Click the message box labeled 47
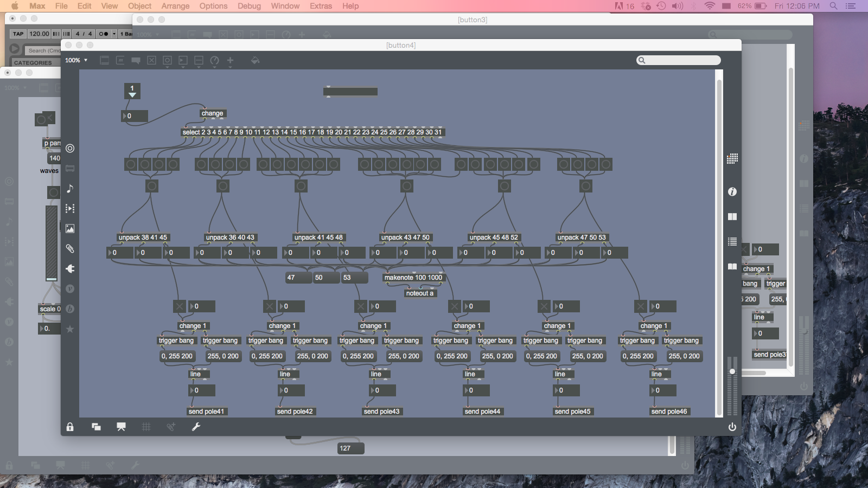This screenshot has width=868, height=488. pos(298,278)
